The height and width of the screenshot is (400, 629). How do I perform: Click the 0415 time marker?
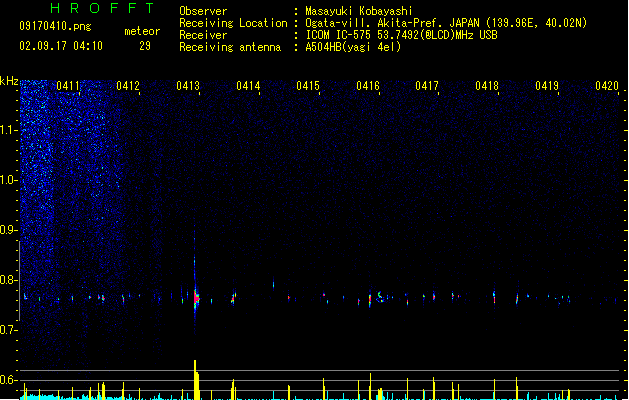[308, 86]
